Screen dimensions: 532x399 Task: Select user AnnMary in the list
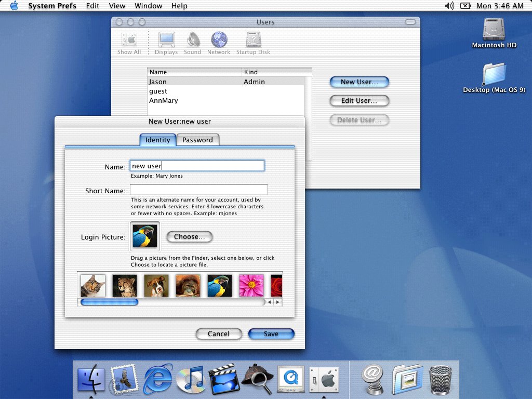pyautogui.click(x=226, y=100)
